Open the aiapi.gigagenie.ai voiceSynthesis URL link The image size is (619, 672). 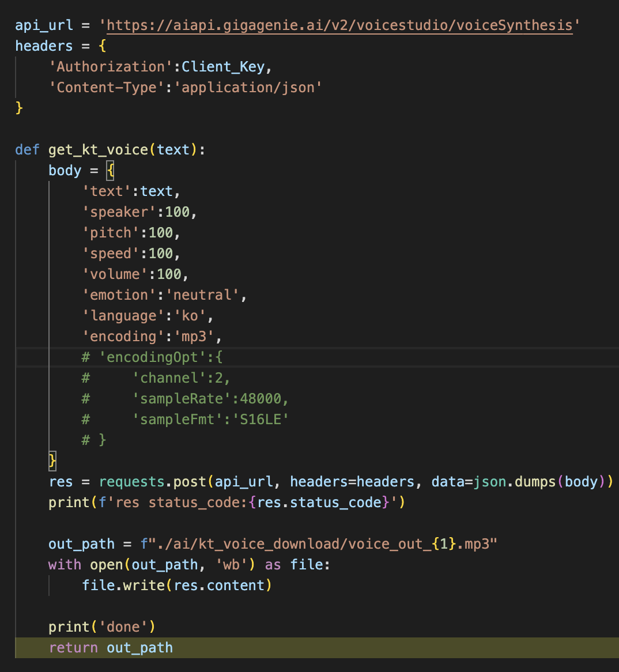[x=339, y=25]
